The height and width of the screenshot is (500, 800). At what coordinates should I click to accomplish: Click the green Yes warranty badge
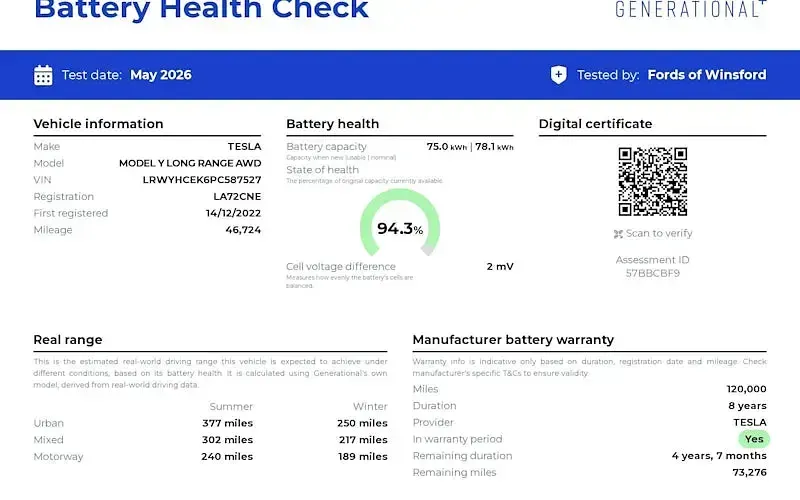coord(754,439)
